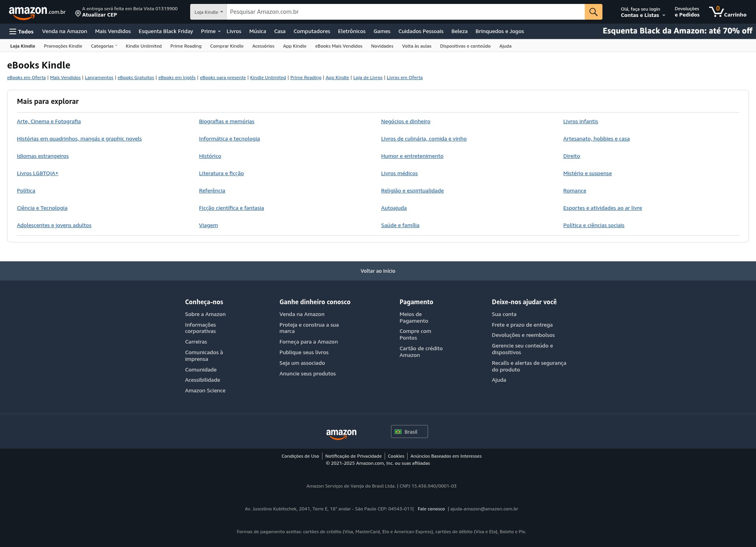Select eBooks Mais Vendidos in subnav
This screenshot has height=547, width=756.
coord(339,46)
